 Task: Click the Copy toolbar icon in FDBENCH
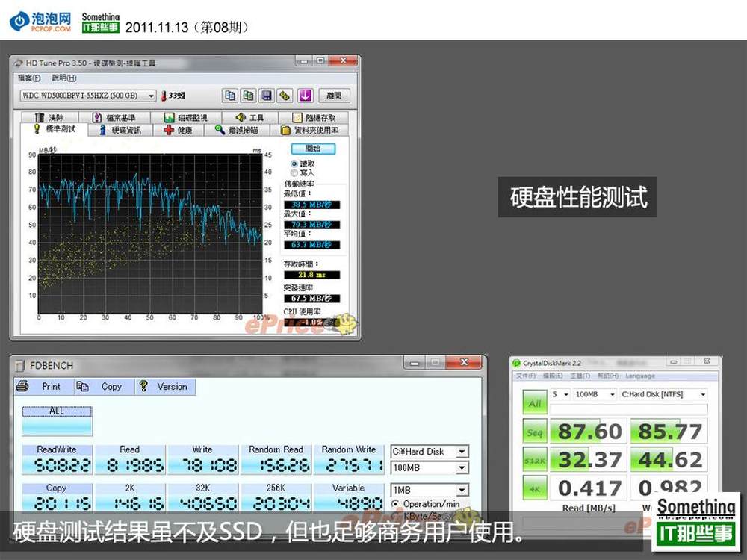[82, 386]
